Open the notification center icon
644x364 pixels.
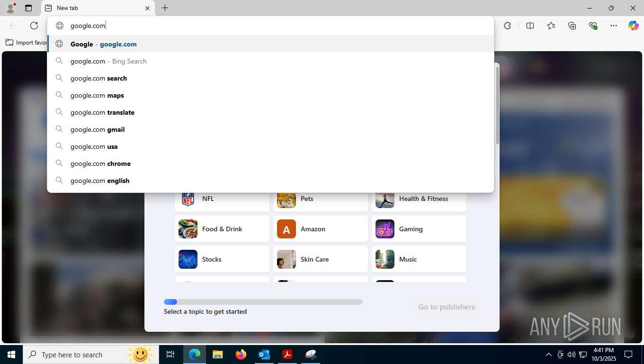pos(628,355)
